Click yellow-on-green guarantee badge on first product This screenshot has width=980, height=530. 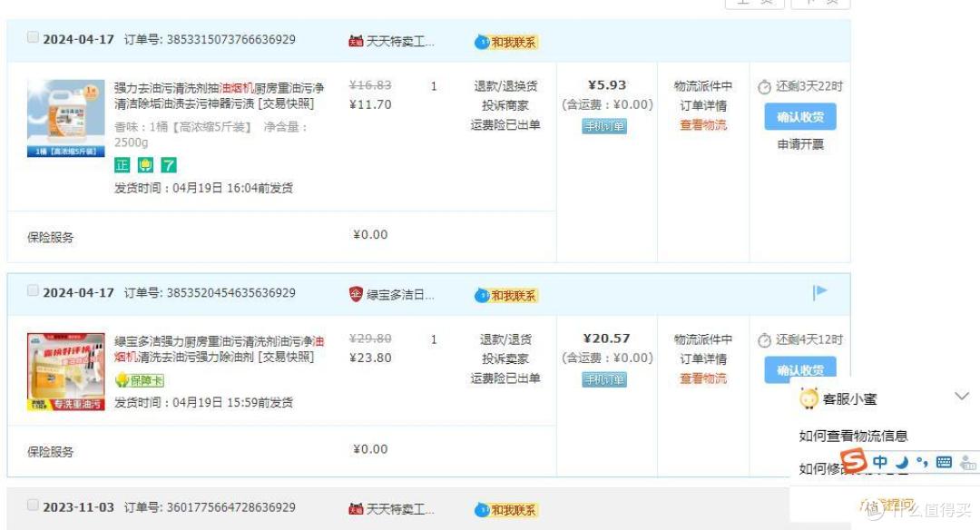point(145,165)
